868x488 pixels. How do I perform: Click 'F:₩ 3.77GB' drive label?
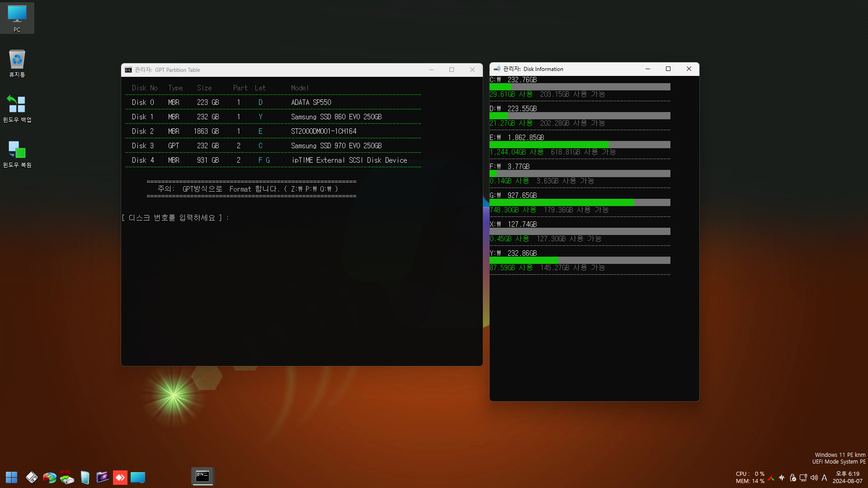(509, 167)
